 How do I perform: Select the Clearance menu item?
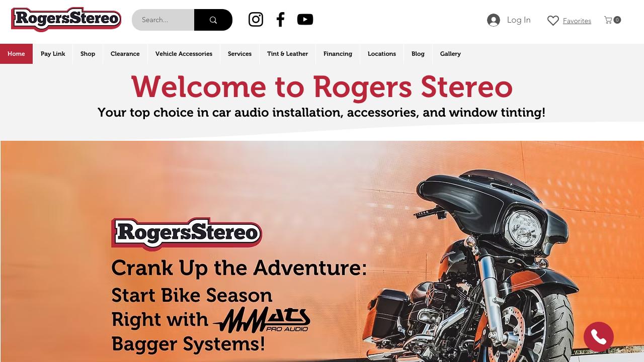click(x=125, y=54)
